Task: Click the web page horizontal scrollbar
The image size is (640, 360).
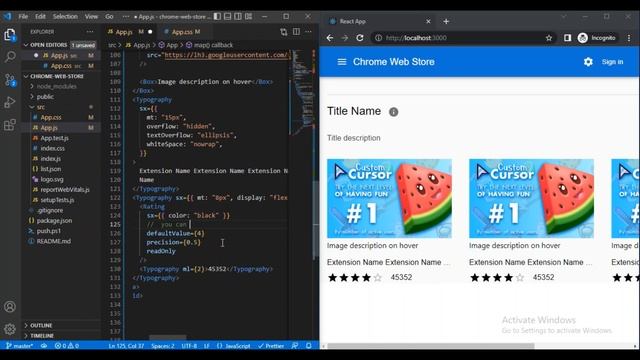Action: pos(431,346)
